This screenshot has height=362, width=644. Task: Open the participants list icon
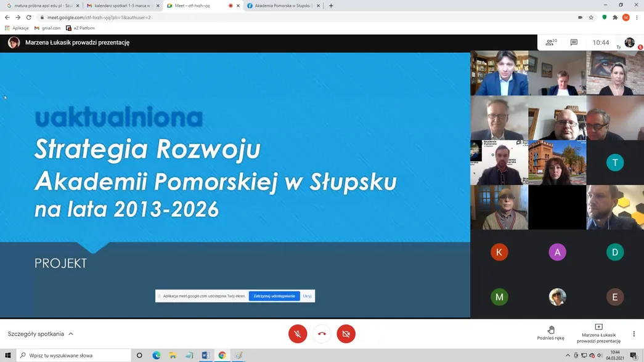click(551, 42)
